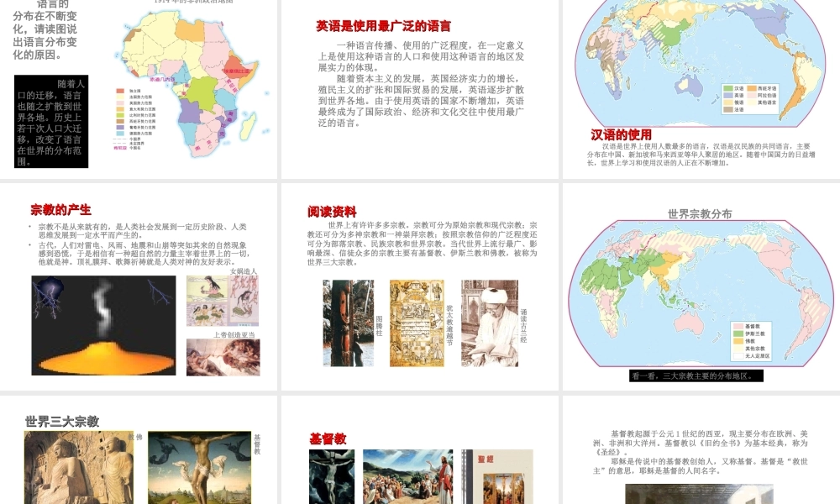Click the caption '女娲造人'

coord(244,271)
